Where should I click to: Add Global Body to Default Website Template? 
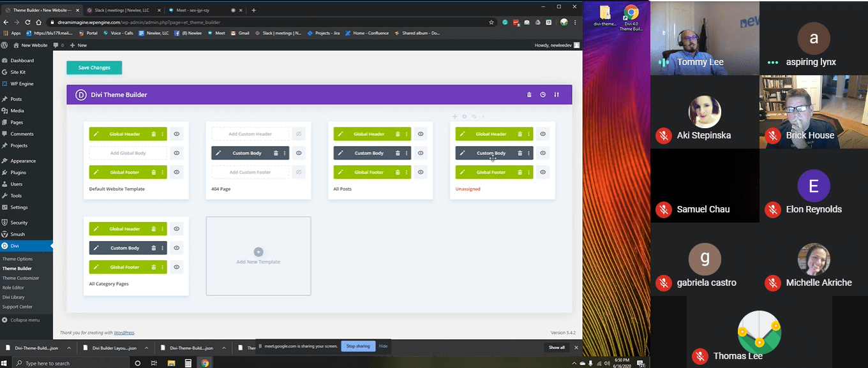[x=128, y=153]
